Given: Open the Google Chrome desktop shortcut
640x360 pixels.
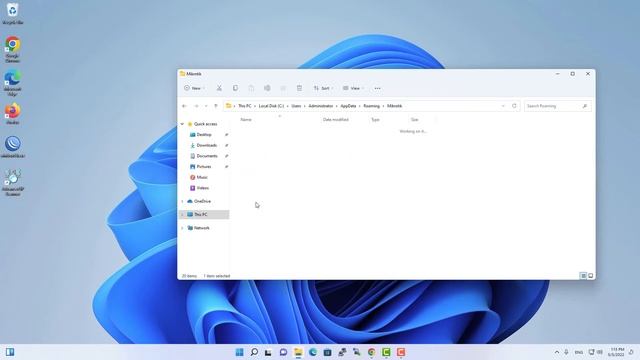Looking at the screenshot, I should (13, 49).
